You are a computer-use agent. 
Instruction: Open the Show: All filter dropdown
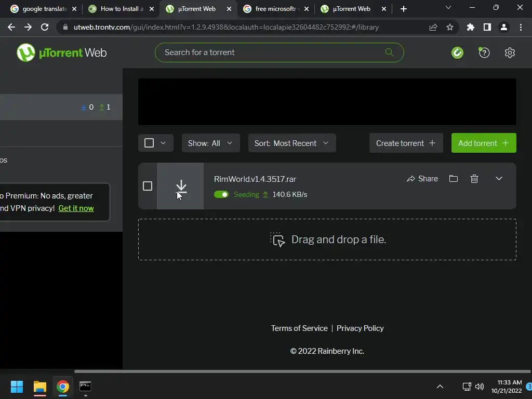pos(211,143)
